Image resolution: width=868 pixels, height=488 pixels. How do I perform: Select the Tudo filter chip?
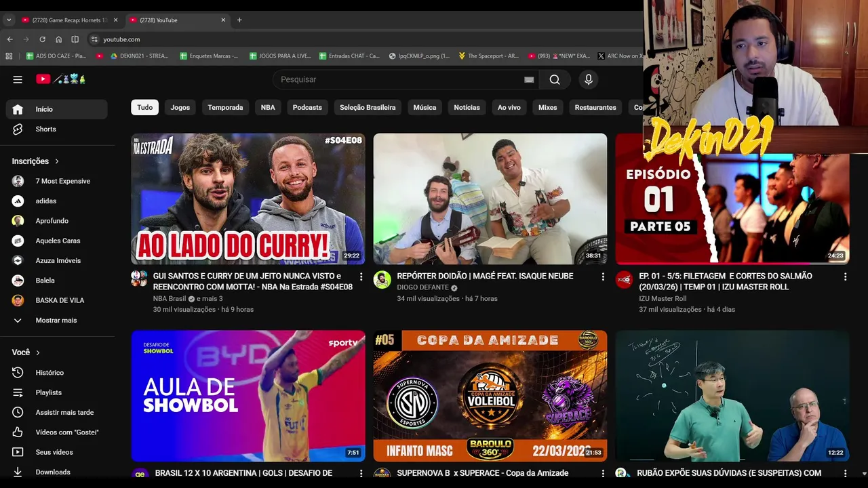pos(145,107)
